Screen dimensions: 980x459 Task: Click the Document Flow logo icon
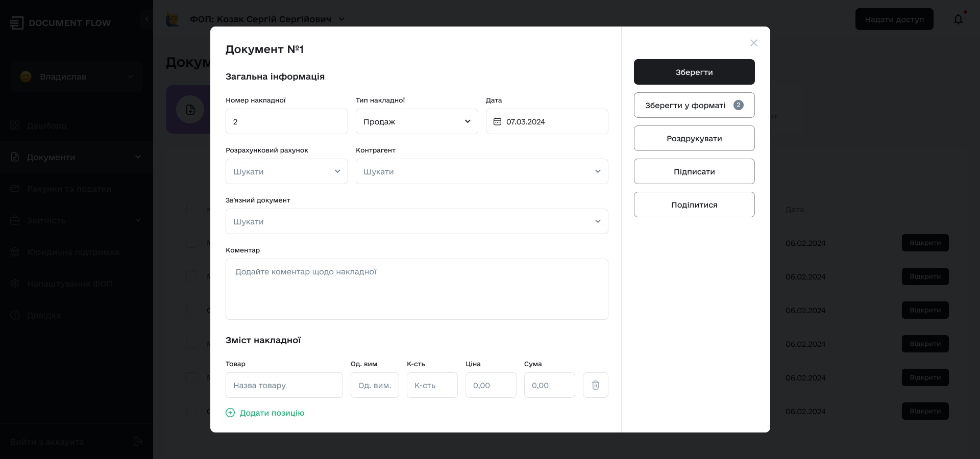pos(16,22)
